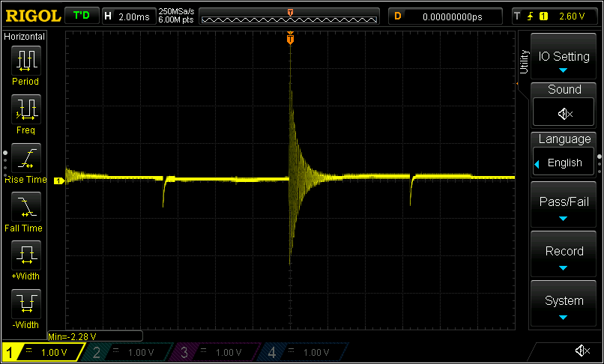This screenshot has height=364, width=604.
Task: Select the Freq measurement icon
Action: pyautogui.click(x=25, y=109)
